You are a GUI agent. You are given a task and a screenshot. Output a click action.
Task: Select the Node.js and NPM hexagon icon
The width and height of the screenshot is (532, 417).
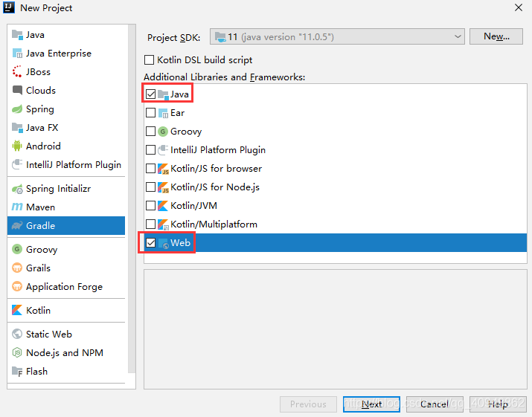click(x=17, y=353)
